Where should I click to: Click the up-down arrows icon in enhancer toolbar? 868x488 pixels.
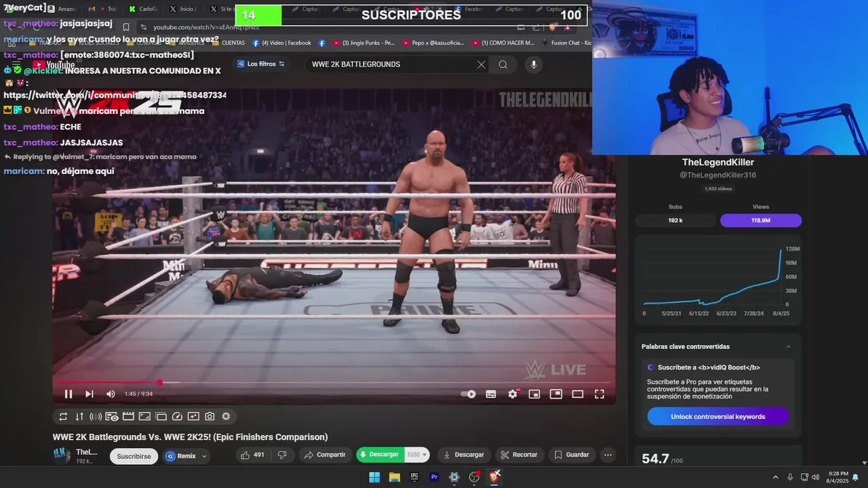coord(79,417)
